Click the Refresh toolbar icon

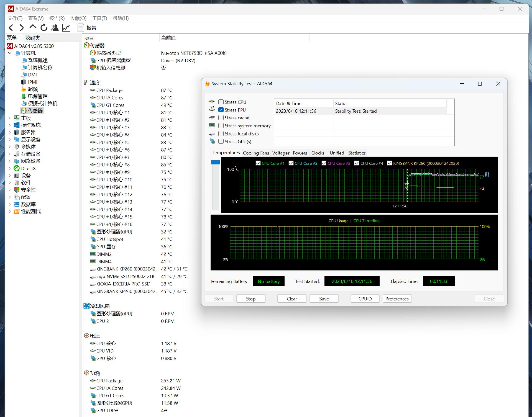click(x=44, y=28)
